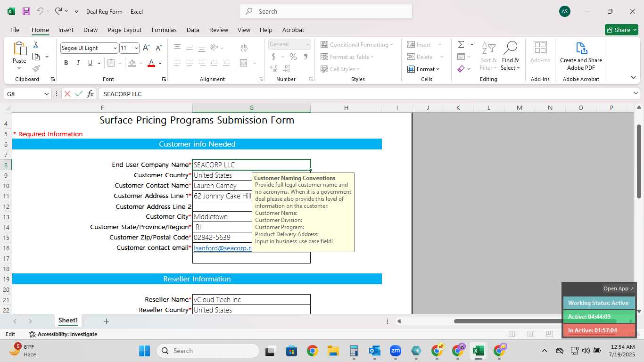
Task: Open the lsanford@seacorp email link
Action: pyautogui.click(x=223, y=248)
